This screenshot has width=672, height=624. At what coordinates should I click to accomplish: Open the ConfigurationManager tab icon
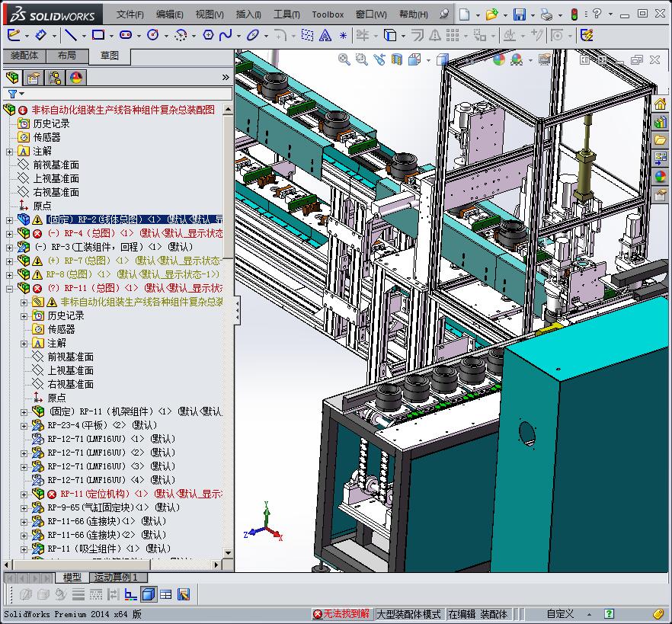click(54, 78)
